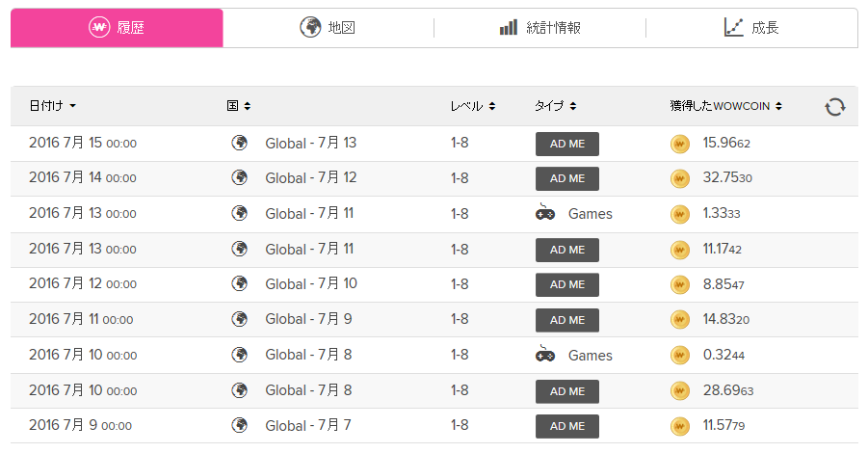Switch to the 地図 map tab
The height and width of the screenshot is (453, 868).
[328, 27]
